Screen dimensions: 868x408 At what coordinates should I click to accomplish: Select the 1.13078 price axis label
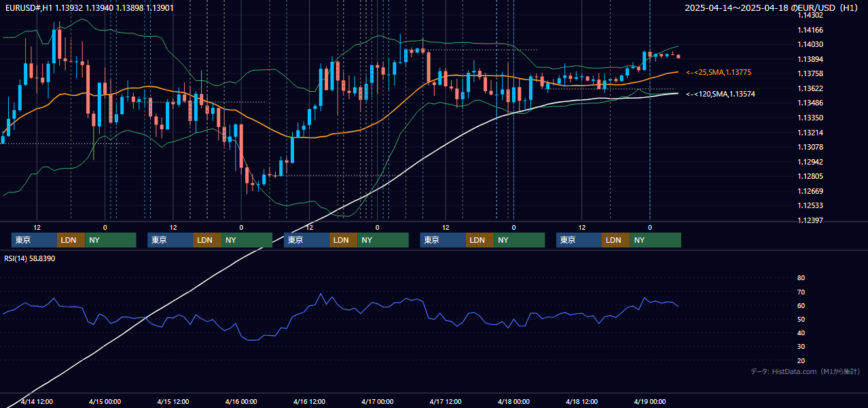810,147
